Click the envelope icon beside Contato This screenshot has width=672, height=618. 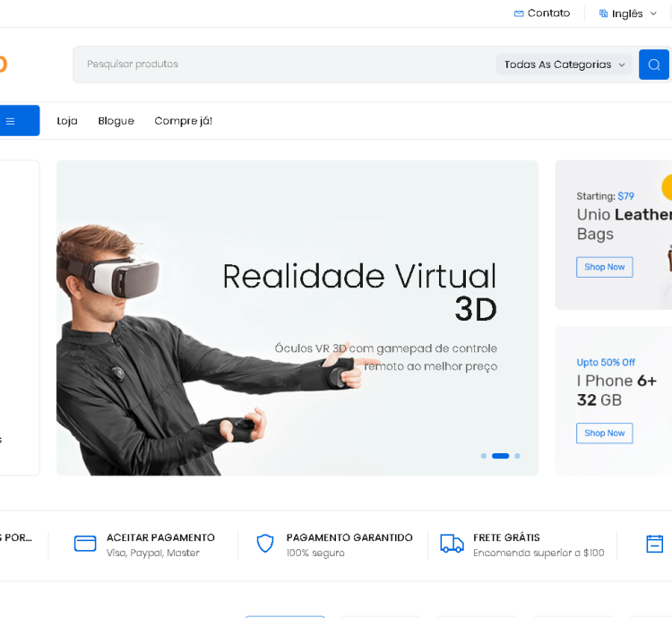click(x=519, y=13)
